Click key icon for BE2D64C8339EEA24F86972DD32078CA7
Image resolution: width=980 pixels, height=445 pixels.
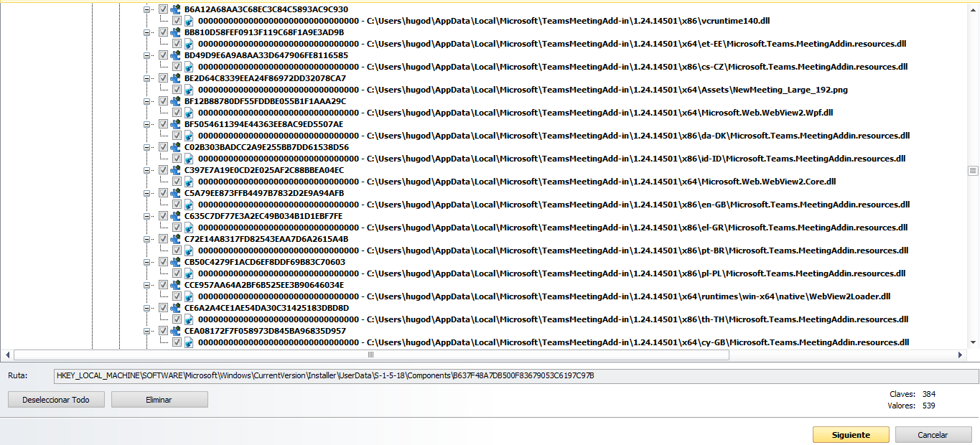175,78
